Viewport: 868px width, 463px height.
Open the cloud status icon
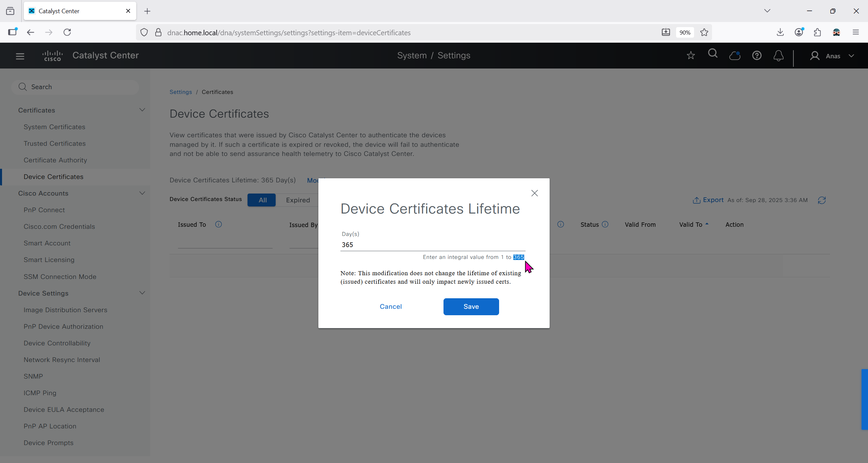click(735, 56)
